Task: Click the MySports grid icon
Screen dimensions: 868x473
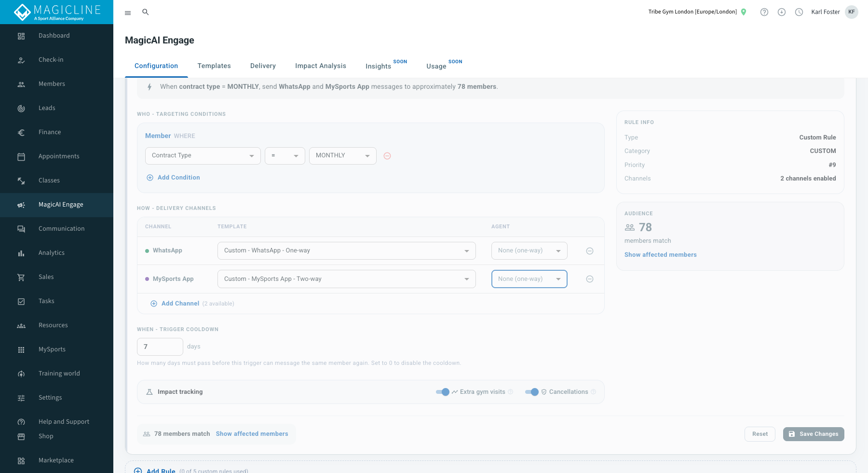Action: [x=21, y=349]
